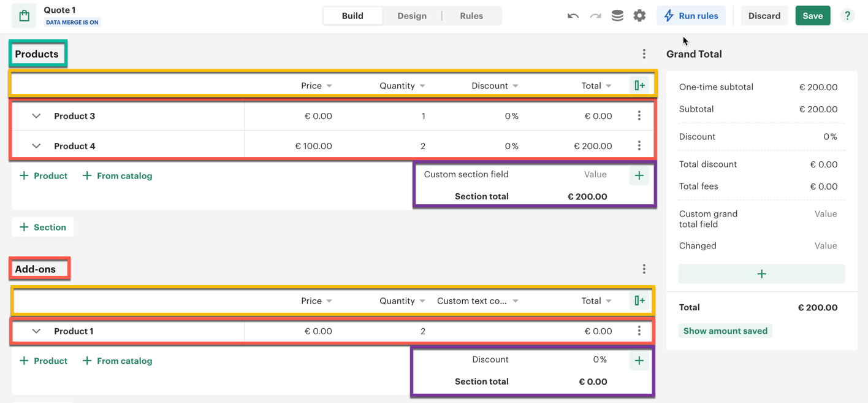This screenshot has width=868, height=403.
Task: Expand Product 3 row chevron
Action: (36, 116)
